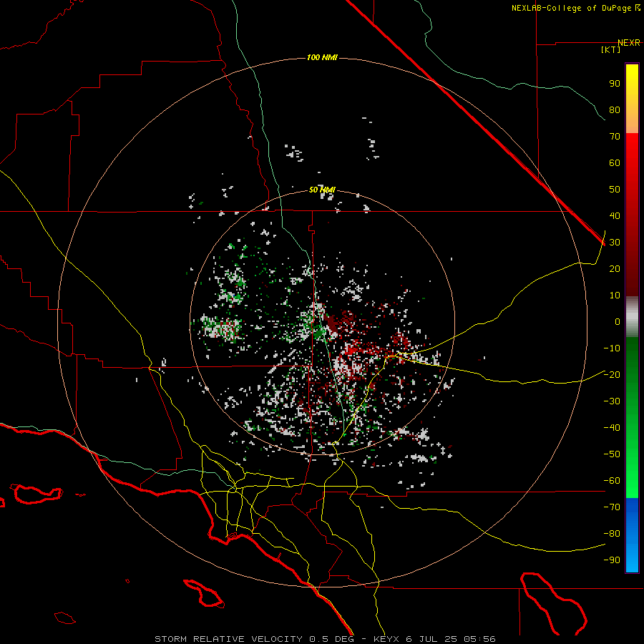The image size is (644, 644).
Task: Select the 50 NMI range ring label
Action: point(322,190)
